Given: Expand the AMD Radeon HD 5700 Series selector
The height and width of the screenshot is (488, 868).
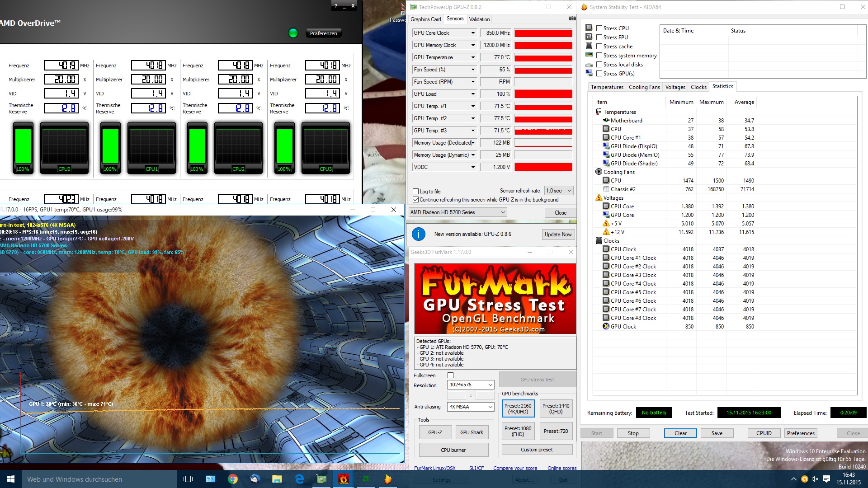Looking at the screenshot, I should coord(457,212).
